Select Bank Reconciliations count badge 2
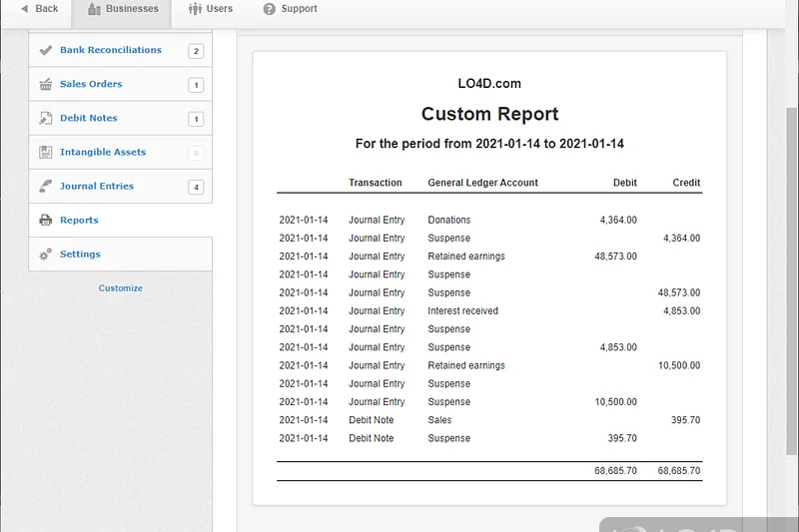The height and width of the screenshot is (532, 799). (196, 51)
